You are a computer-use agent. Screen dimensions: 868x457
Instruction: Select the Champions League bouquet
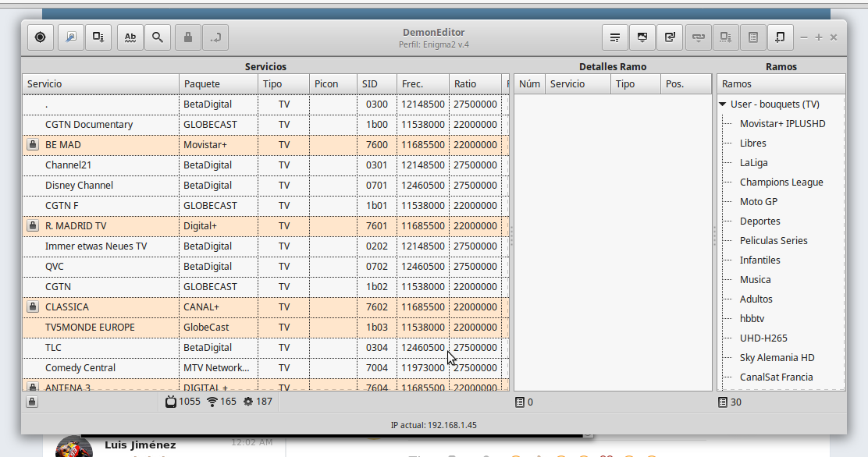coord(781,182)
